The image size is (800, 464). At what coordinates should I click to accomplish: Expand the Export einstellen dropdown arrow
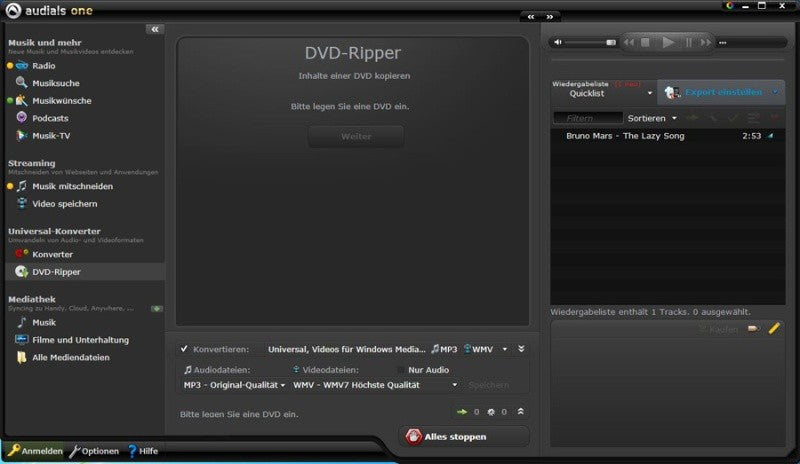point(776,92)
